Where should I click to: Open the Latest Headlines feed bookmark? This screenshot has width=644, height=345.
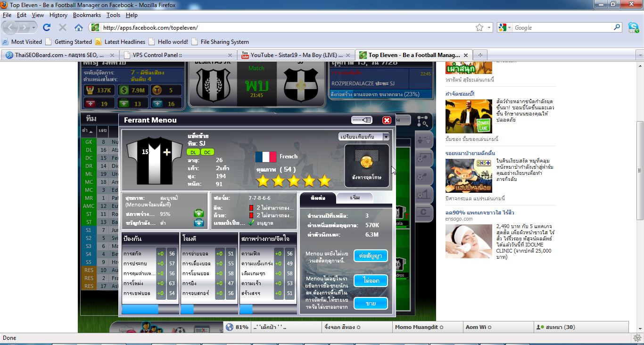click(120, 41)
